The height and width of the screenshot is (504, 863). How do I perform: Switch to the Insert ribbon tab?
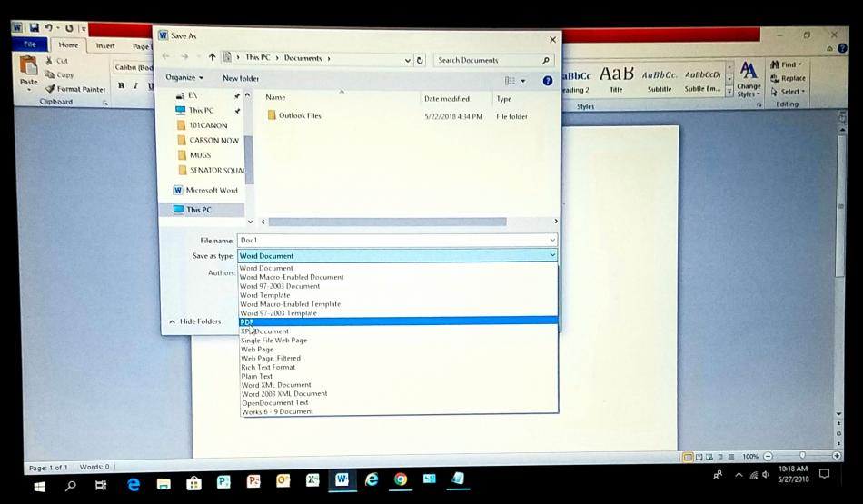click(x=105, y=45)
